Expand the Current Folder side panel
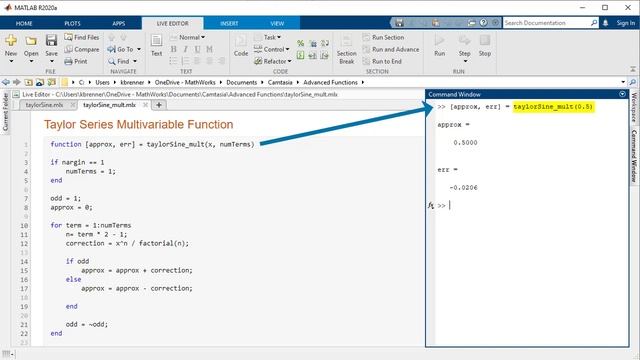The image size is (640, 360). tap(5, 112)
